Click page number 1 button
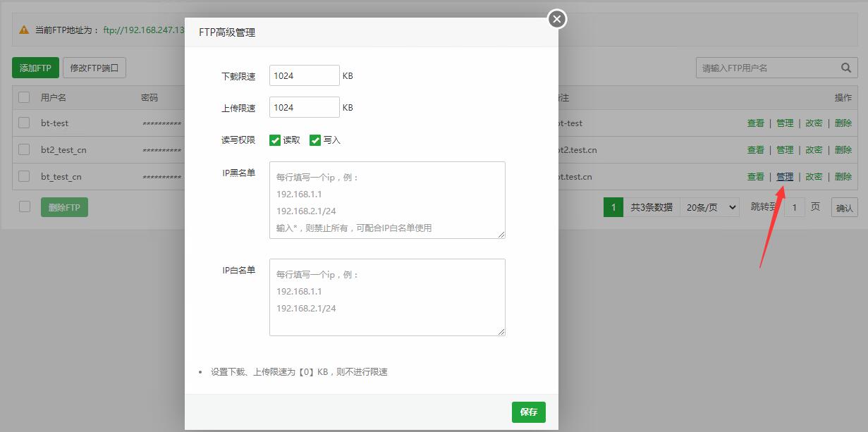 coord(613,207)
